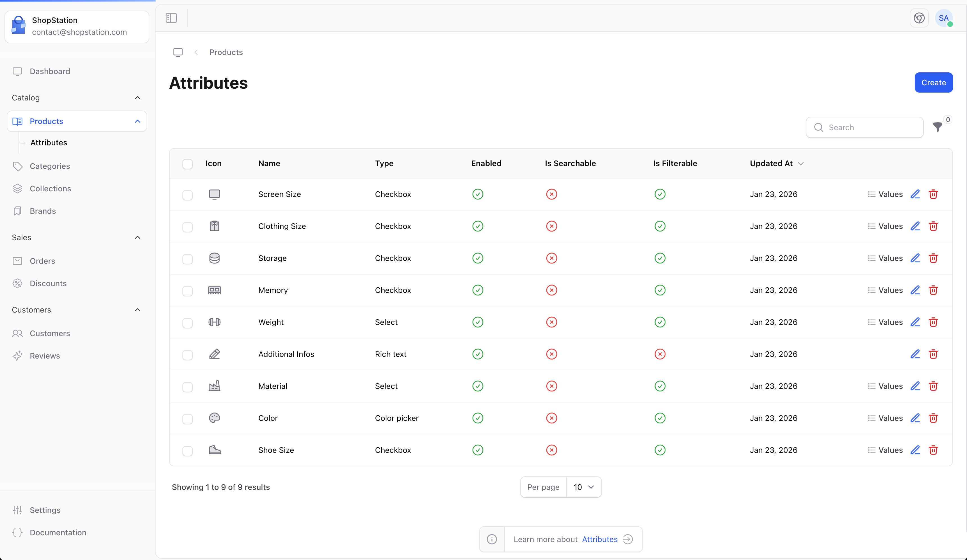This screenshot has height=560, width=967.
Task: Click the Create button
Action: tap(934, 82)
